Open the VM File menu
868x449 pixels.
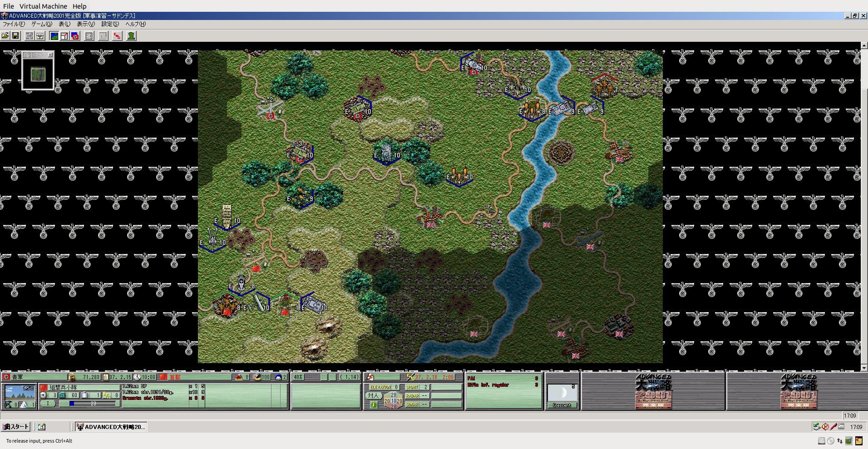tap(9, 6)
